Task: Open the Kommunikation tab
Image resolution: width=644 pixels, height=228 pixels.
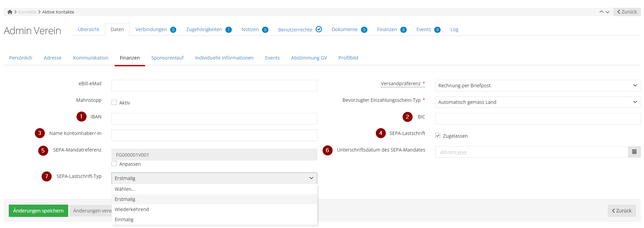Action: pos(90,58)
